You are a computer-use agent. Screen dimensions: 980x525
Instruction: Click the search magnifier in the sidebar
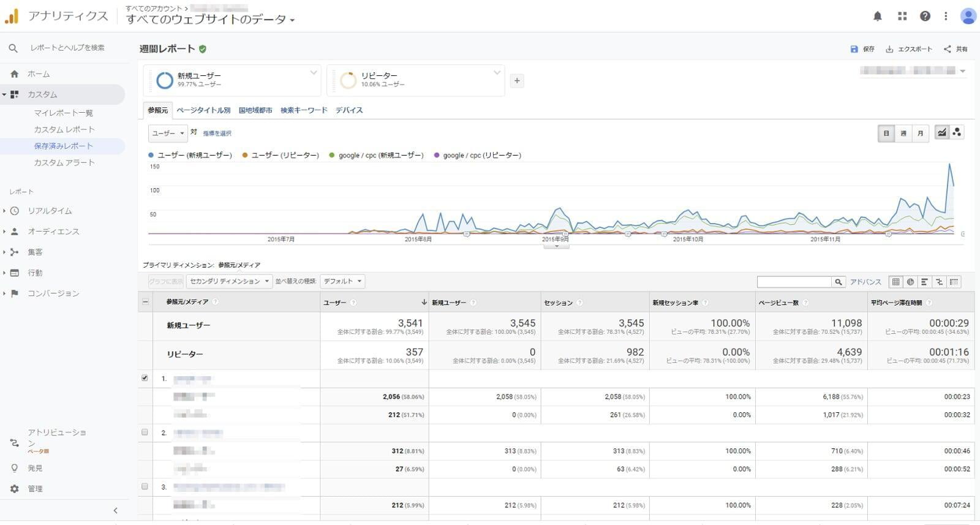(13, 48)
